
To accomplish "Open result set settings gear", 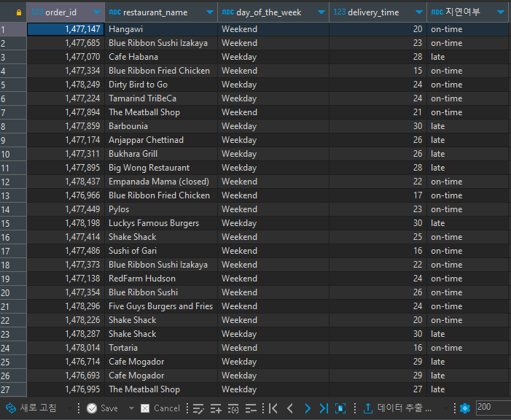I will coord(465,408).
